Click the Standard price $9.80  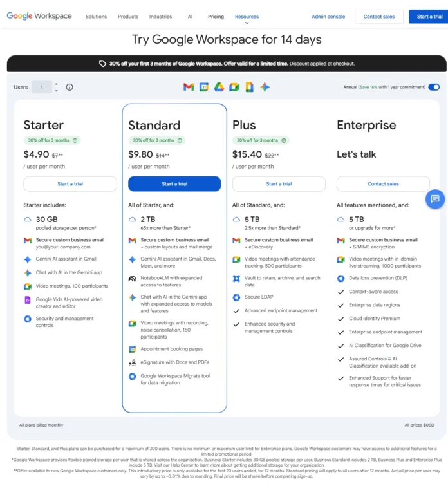pos(140,154)
